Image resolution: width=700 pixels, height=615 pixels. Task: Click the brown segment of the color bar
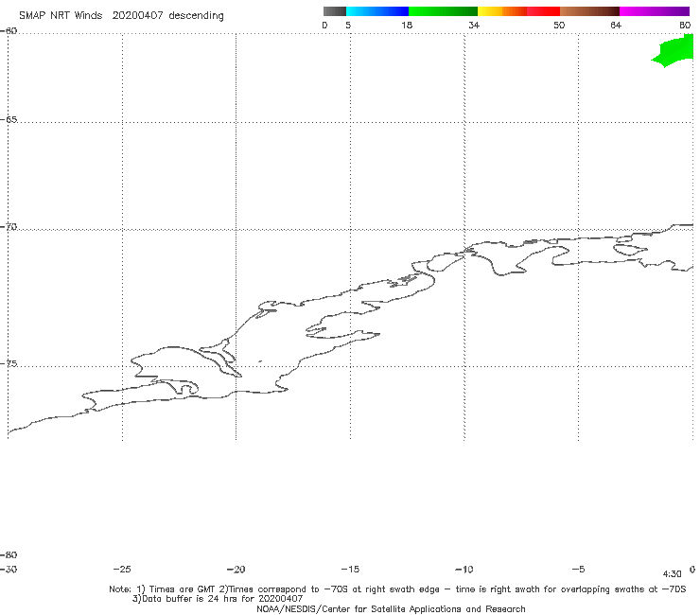point(589,11)
